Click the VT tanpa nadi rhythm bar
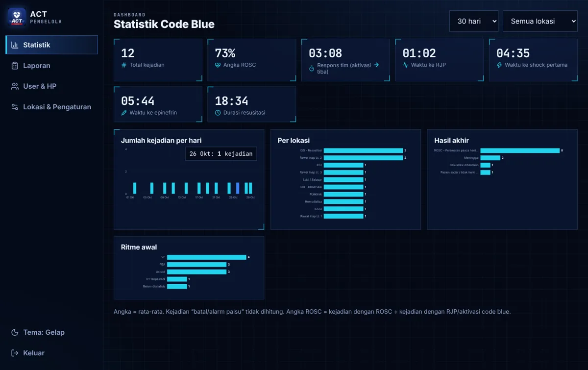This screenshot has height=370, width=588. 177,279
